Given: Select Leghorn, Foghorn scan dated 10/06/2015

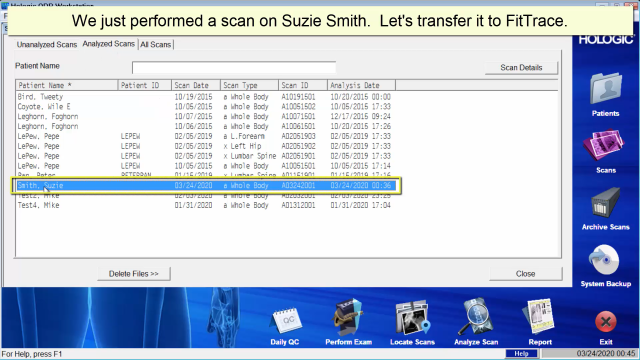Looking at the screenshot, I should point(205,127).
